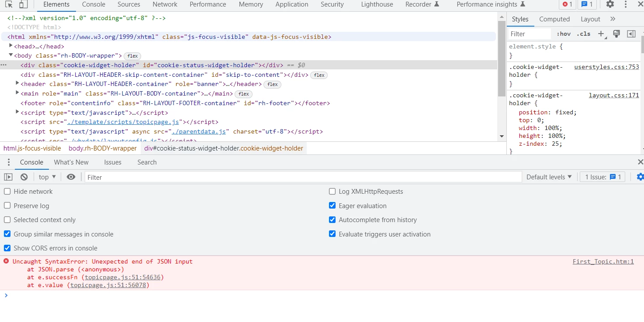Expand the main RH-LAYOUT-BODY-container node
Image resolution: width=644 pixels, height=322 pixels.
[x=17, y=93]
